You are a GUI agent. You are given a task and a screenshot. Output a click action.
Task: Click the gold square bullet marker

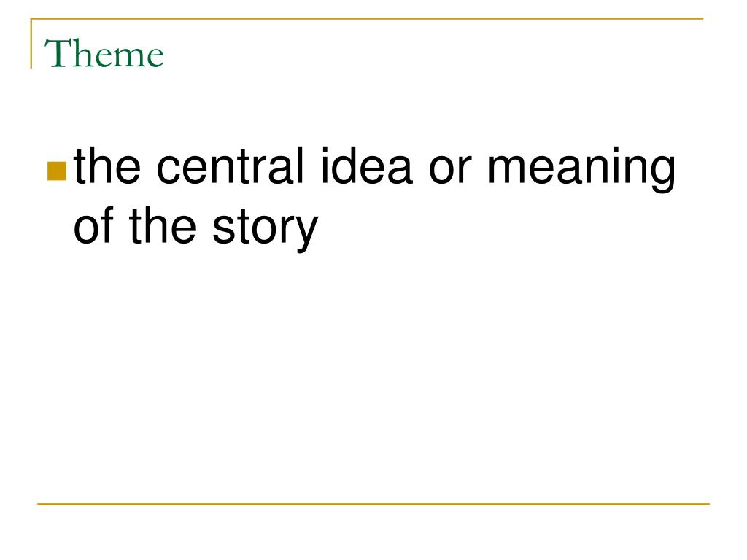tap(57, 171)
